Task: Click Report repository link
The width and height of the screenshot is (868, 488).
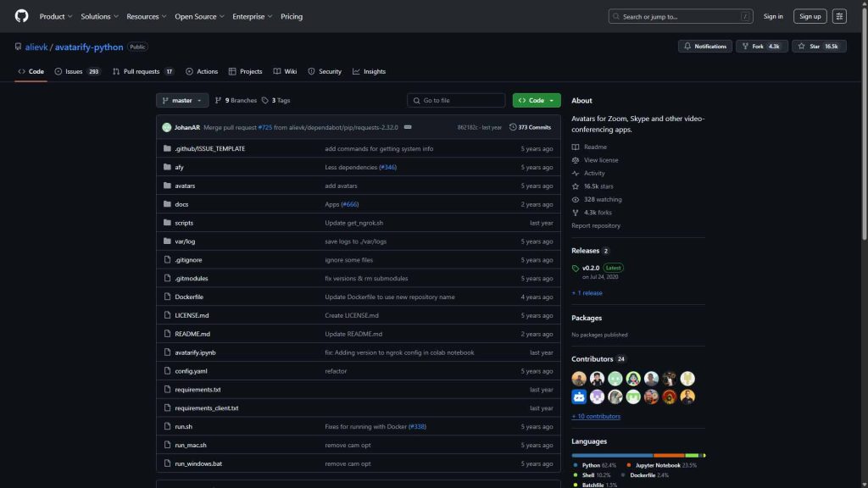Action: pyautogui.click(x=596, y=225)
